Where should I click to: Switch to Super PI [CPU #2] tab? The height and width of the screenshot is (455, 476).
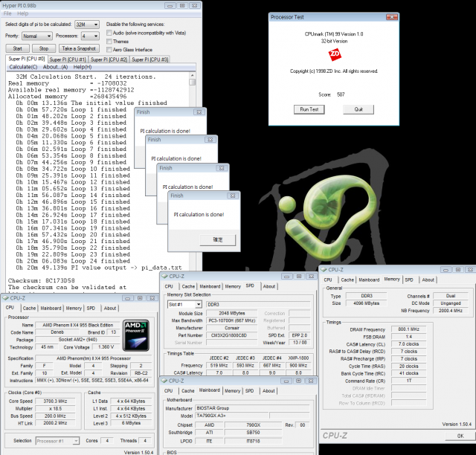[x=109, y=59]
